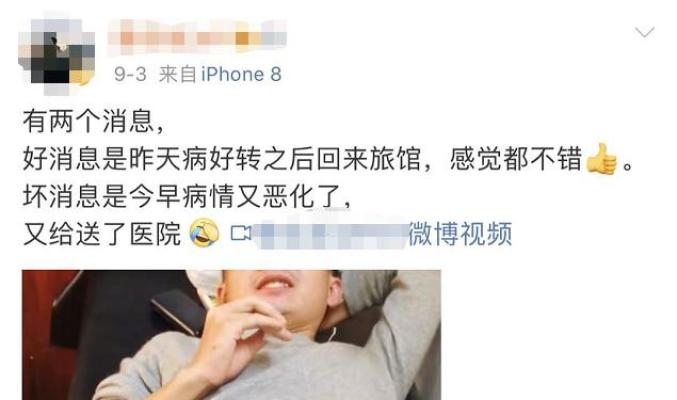This screenshot has height=400, width=677.
Task: Click the text 感觉都不错
Action: [x=516, y=159]
